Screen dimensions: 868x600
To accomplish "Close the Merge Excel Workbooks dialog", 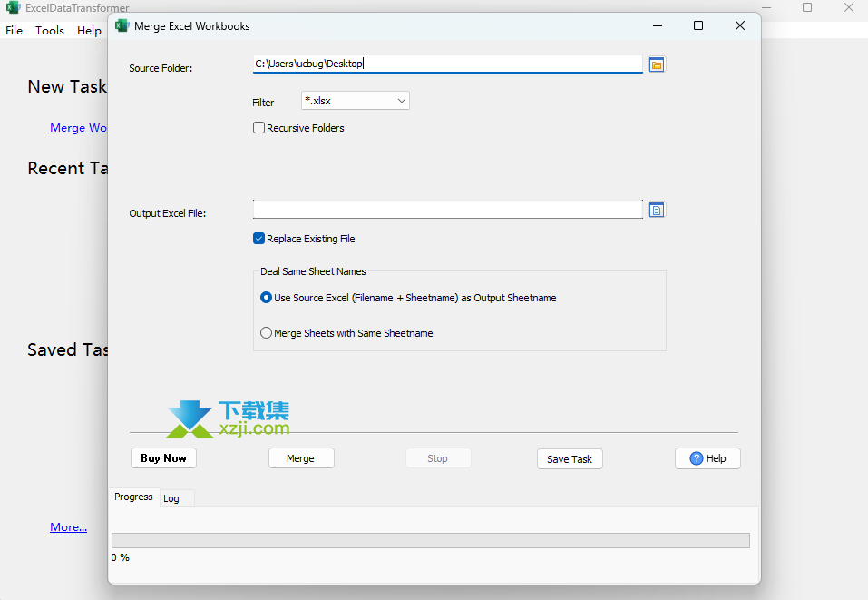I will click(x=740, y=25).
